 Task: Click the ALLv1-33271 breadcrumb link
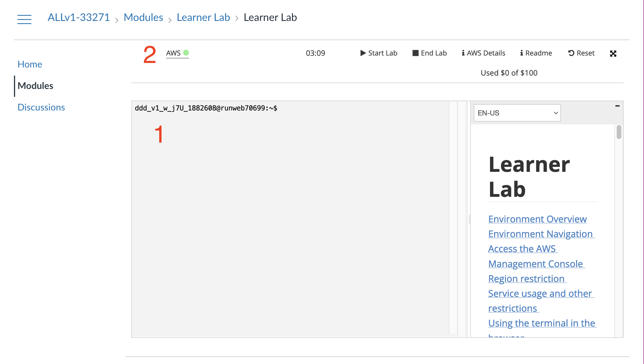point(78,17)
